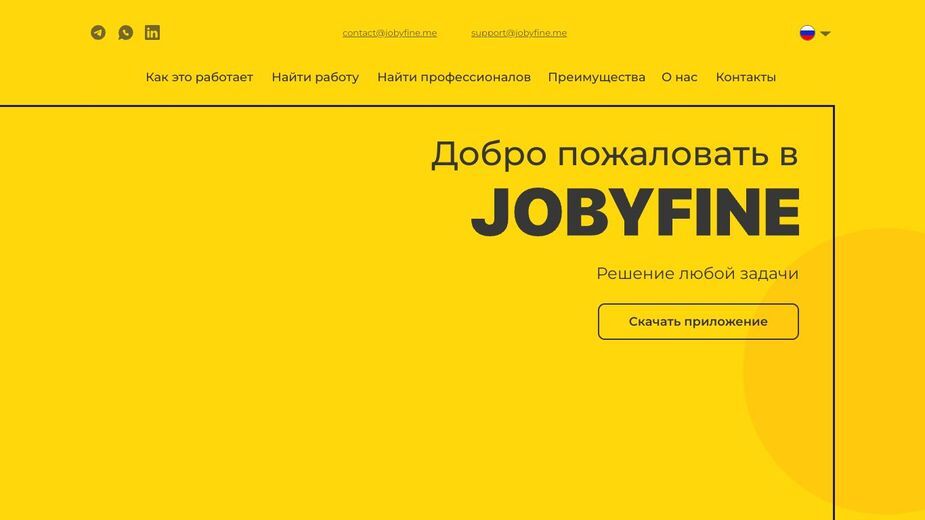Open the LinkedIn social icon

pyautogui.click(x=152, y=32)
